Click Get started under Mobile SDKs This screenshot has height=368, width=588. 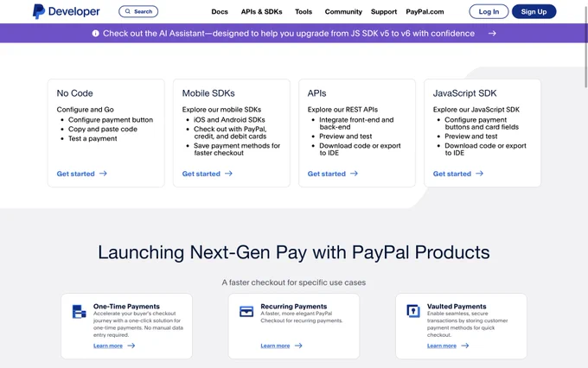pos(201,174)
